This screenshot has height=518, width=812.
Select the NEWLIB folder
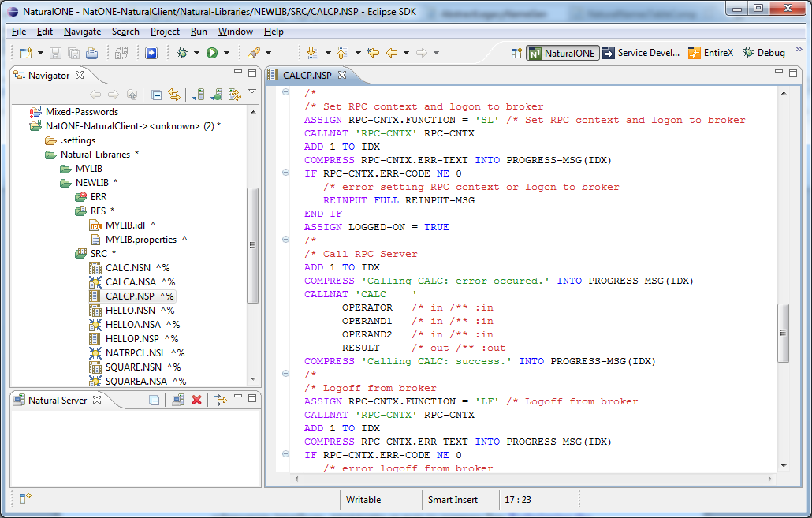(91, 183)
